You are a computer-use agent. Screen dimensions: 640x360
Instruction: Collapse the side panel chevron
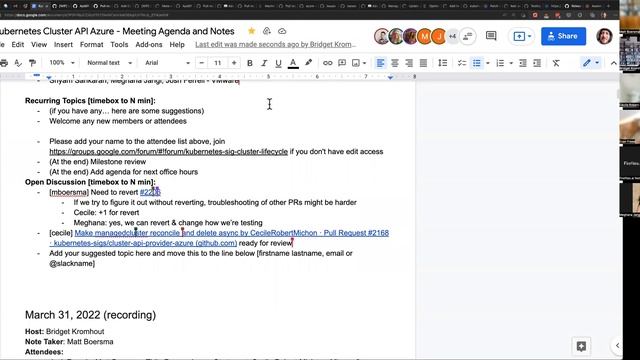point(617,345)
